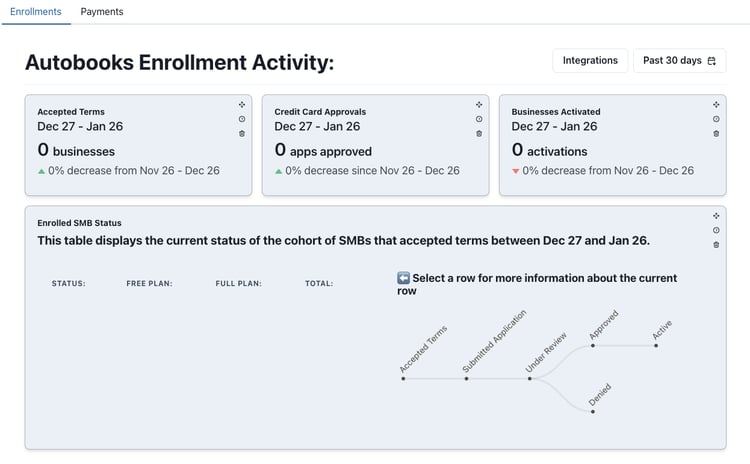Delete the Businesses Activated card via trash icon
The height and width of the screenshot is (464, 750).
pos(716,133)
